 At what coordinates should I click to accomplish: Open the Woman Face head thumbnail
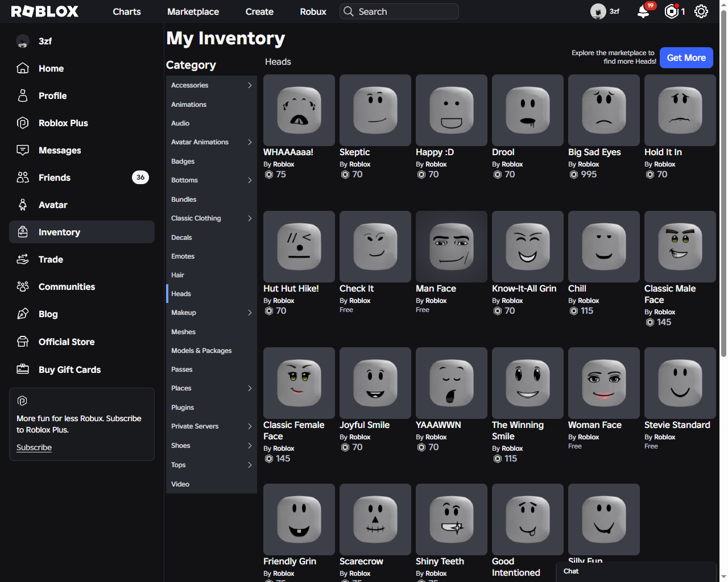pos(604,383)
